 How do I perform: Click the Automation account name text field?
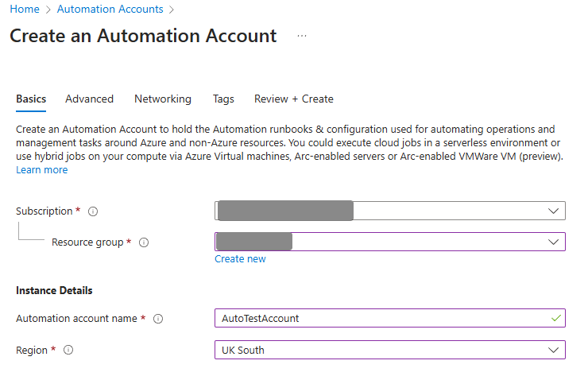tap(381, 318)
